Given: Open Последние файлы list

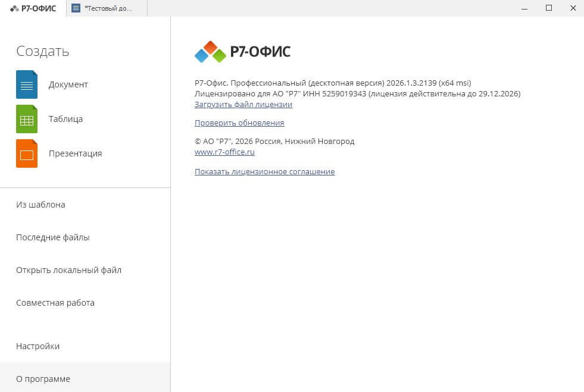Looking at the screenshot, I should (x=85, y=237).
